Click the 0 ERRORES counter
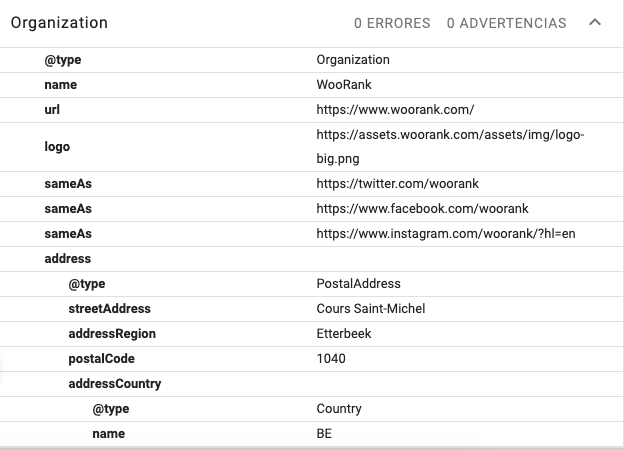This screenshot has height=450, width=624. click(x=392, y=23)
